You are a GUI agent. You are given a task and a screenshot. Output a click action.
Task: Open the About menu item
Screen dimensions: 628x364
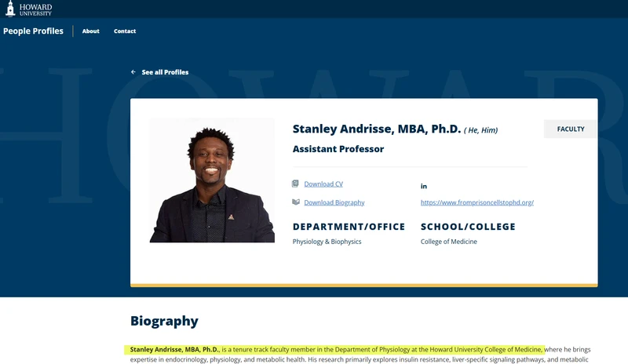pos(90,31)
